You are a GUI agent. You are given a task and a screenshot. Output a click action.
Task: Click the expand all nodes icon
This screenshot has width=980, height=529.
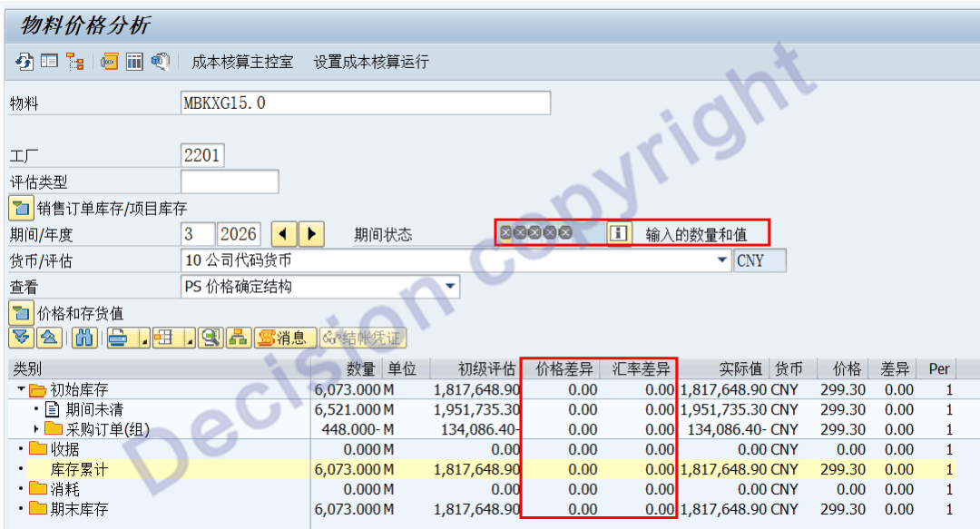pyautogui.click(x=21, y=338)
